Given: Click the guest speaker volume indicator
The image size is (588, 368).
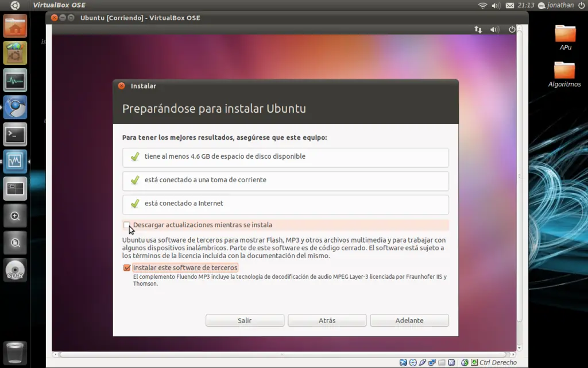Looking at the screenshot, I should click(x=494, y=29).
